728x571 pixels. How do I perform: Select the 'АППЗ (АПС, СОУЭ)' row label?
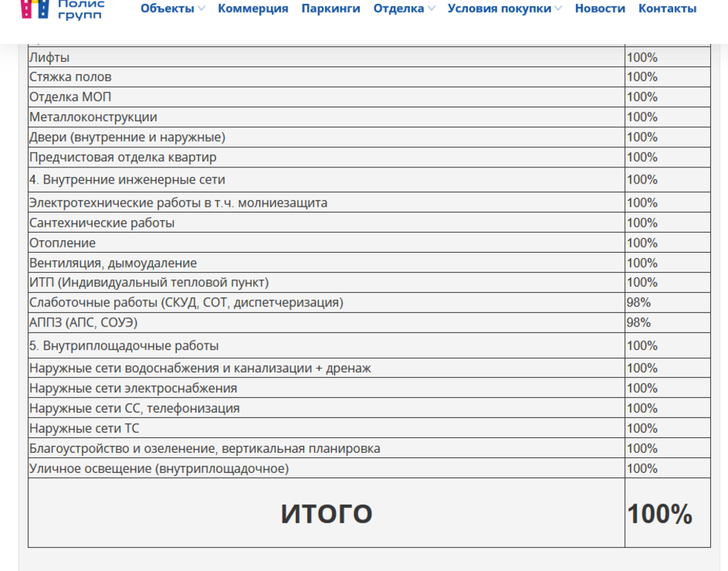pos(83,323)
